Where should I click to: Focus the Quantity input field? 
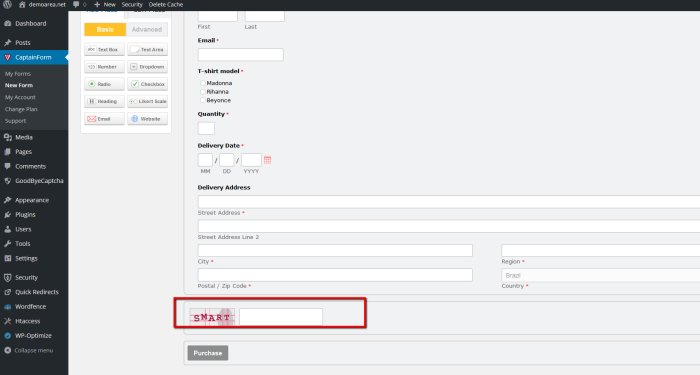point(206,128)
